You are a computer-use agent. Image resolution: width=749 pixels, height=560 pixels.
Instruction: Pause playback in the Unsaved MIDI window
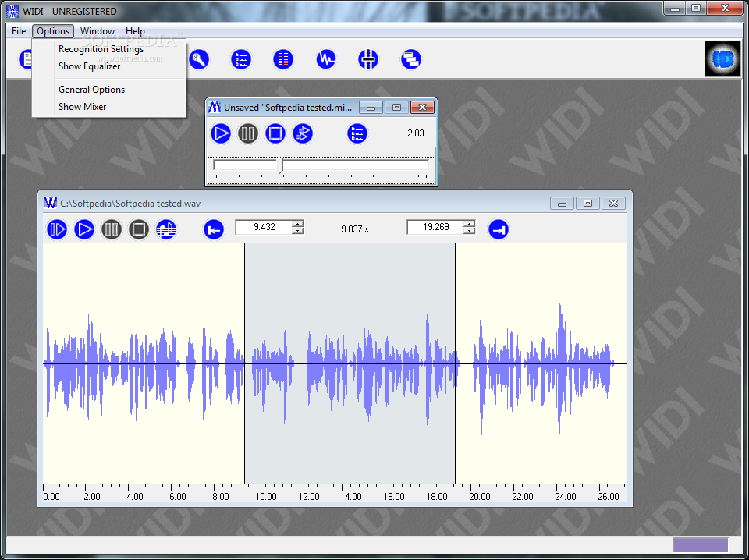(x=248, y=133)
